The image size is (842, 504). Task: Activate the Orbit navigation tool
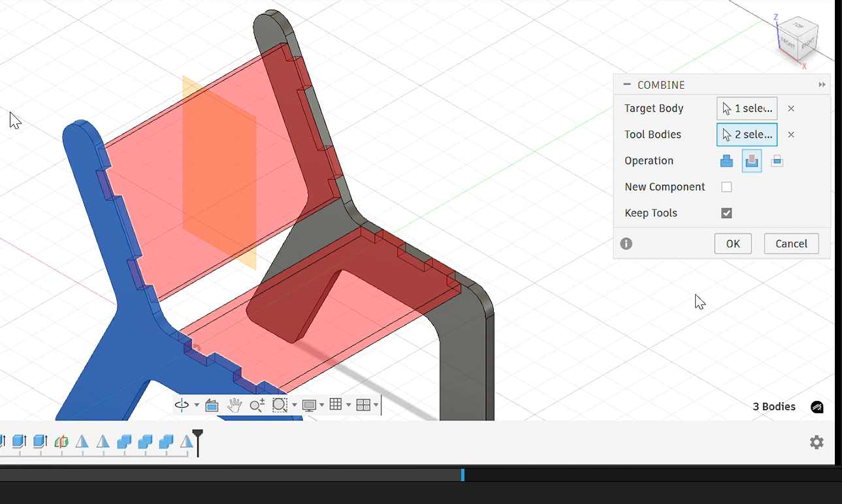(181, 405)
